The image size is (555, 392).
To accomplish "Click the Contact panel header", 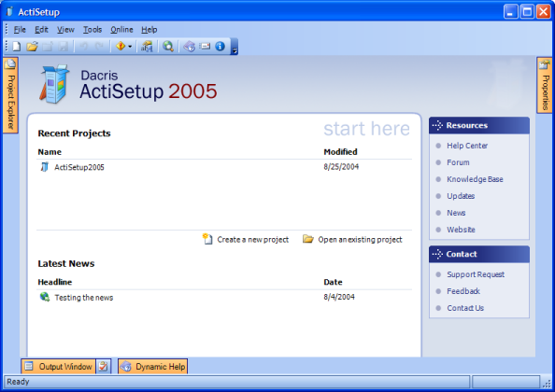I will coord(479,254).
